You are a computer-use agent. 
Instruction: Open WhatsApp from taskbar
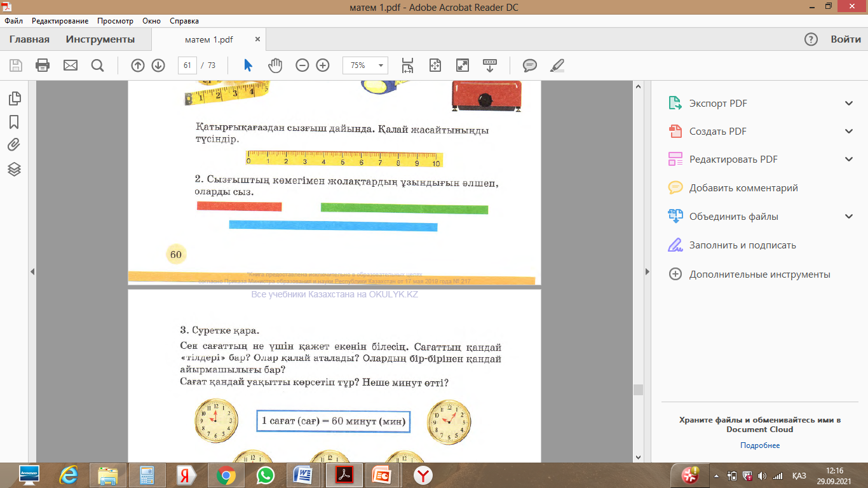pyautogui.click(x=265, y=475)
